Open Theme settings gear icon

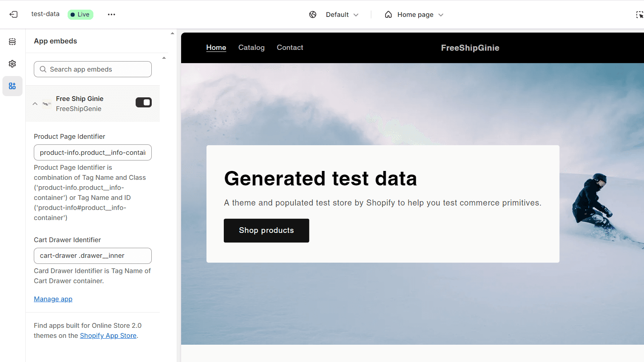[12, 64]
